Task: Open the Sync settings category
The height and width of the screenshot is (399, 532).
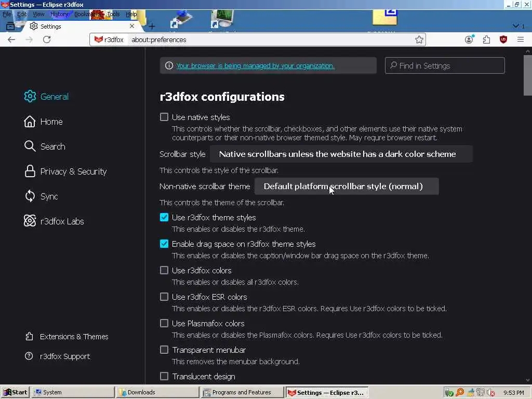Action: pos(41,196)
